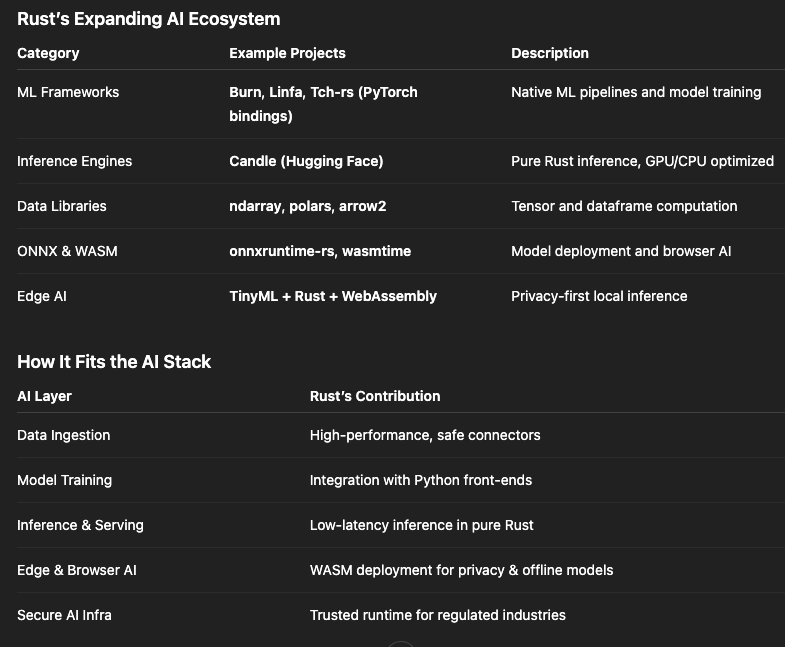Click the "Rust's Expanding AI Ecosystem" heading

149,19
